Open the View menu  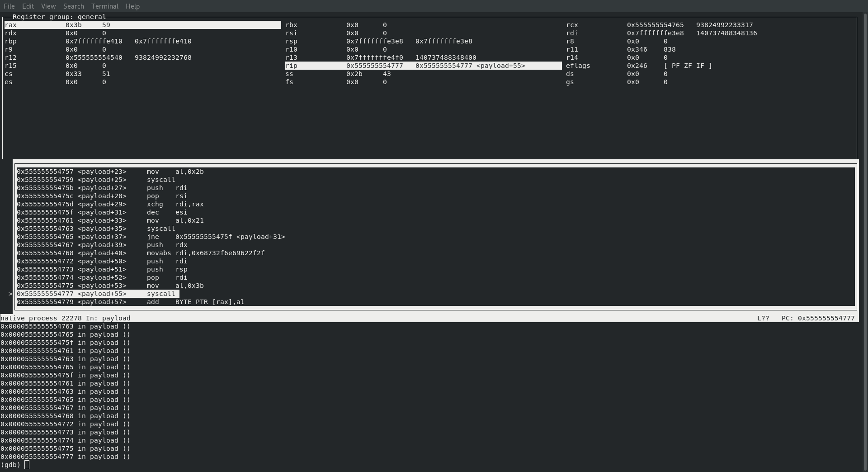[48, 6]
